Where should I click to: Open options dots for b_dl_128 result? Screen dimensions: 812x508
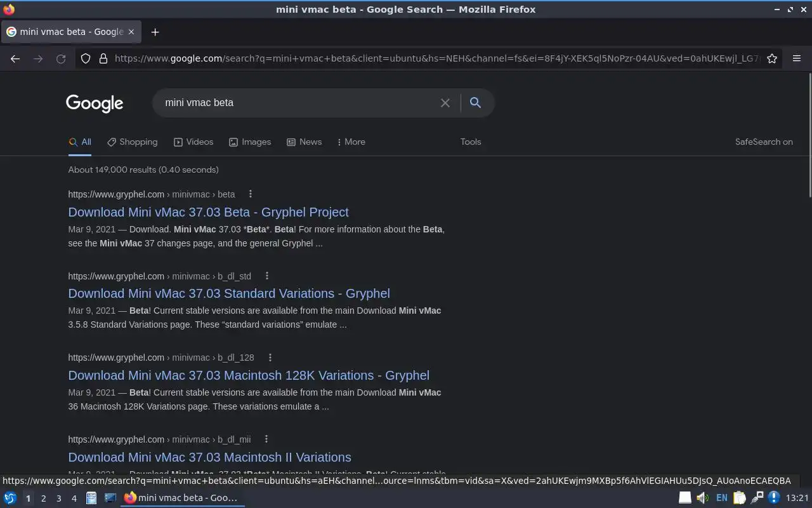pyautogui.click(x=270, y=358)
